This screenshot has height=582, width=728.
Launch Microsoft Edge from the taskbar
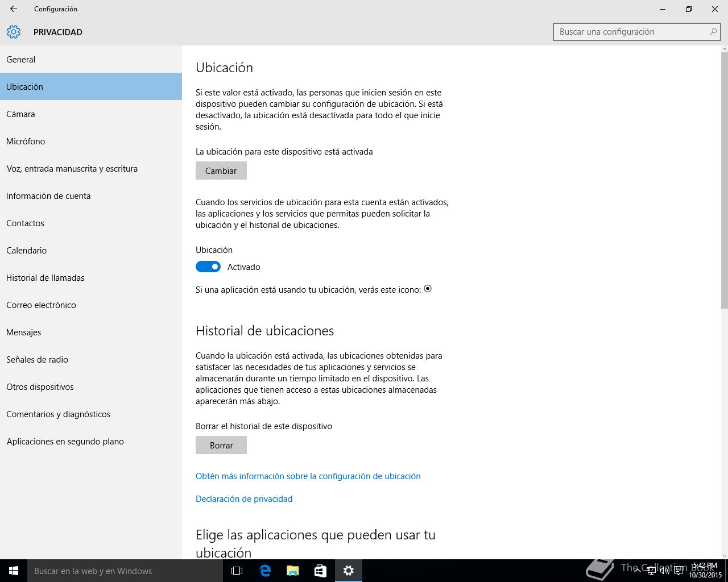[x=265, y=571]
